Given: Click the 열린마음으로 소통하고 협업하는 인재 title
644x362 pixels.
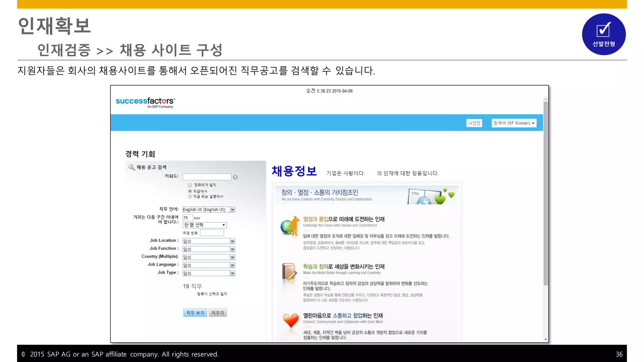Looking at the screenshot, I should tap(343, 315).
